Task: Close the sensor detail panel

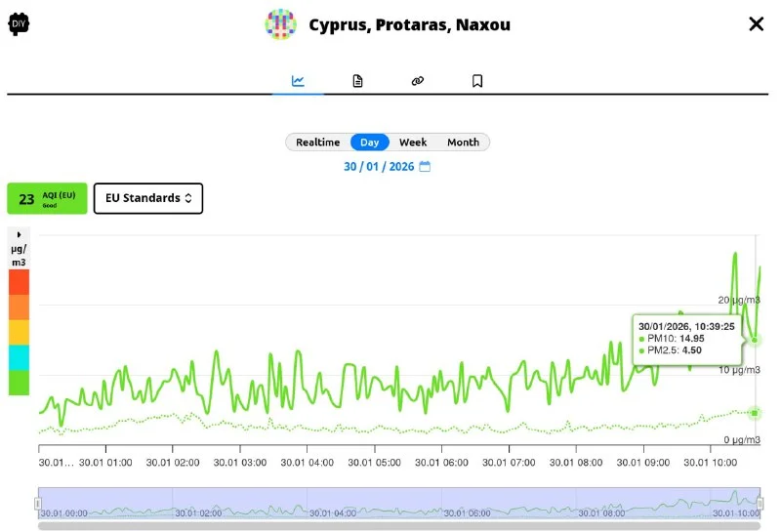Action: click(x=756, y=24)
